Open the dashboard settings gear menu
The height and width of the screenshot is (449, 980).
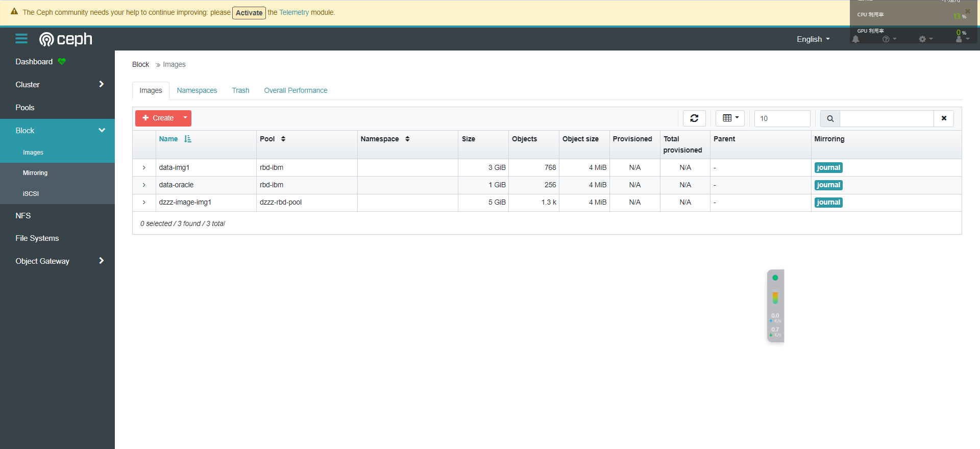925,39
